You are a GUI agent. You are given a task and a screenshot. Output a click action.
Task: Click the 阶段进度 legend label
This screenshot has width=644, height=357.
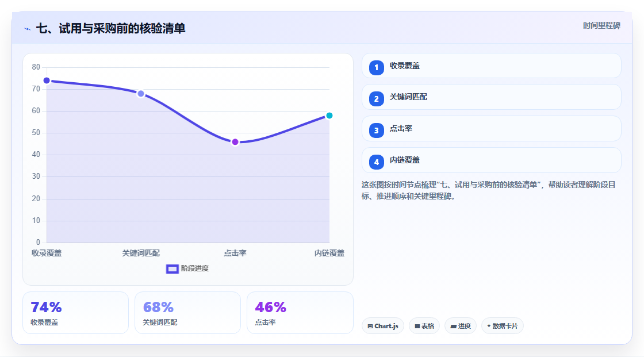[195, 268]
